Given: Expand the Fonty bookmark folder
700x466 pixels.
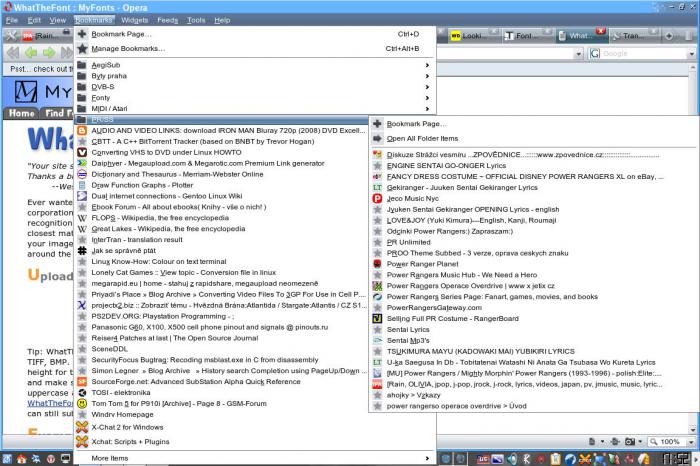Looking at the screenshot, I should [255, 98].
